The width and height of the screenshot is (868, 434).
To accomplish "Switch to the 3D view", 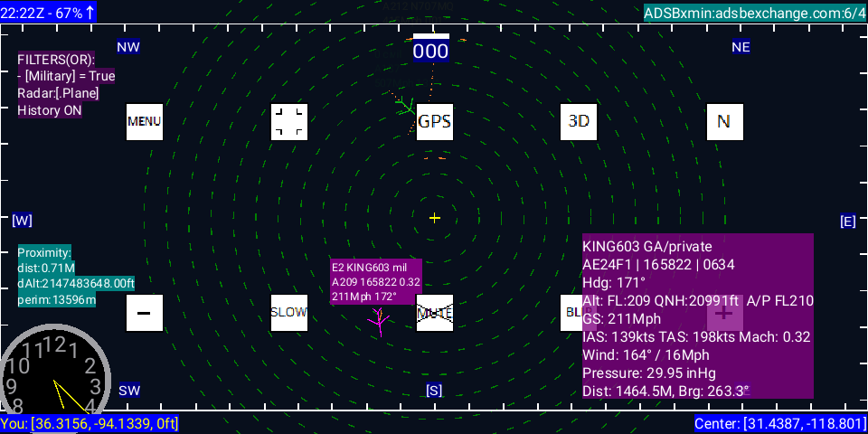I will coord(579,121).
